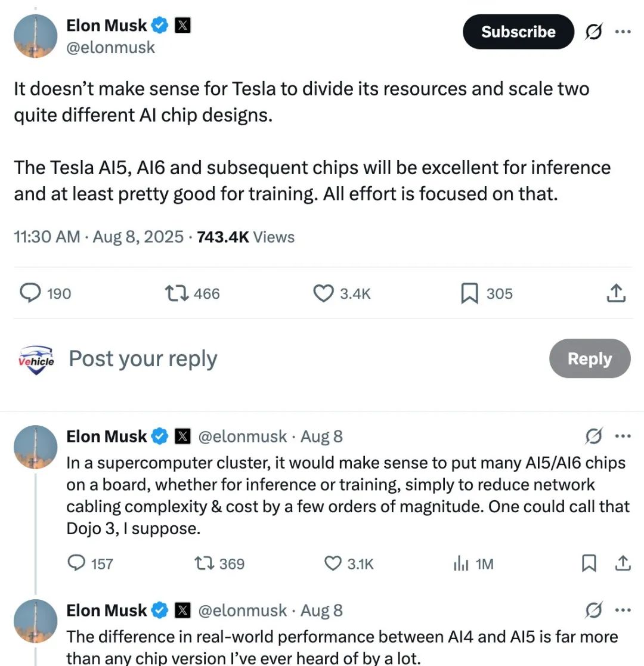
Task: Click the Subscribe button
Action: 518,32
